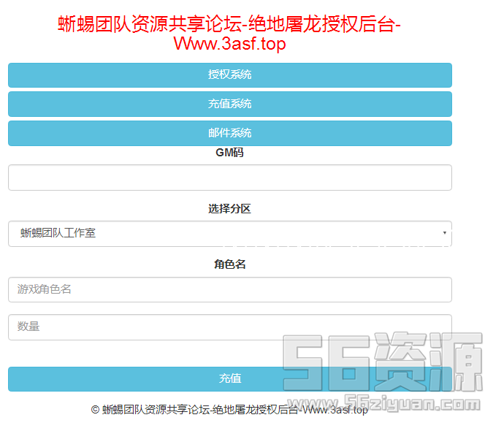This screenshot has width=504, height=431.
Task: Select the 蜥蜴团队工作室 option text
Action: [58, 234]
